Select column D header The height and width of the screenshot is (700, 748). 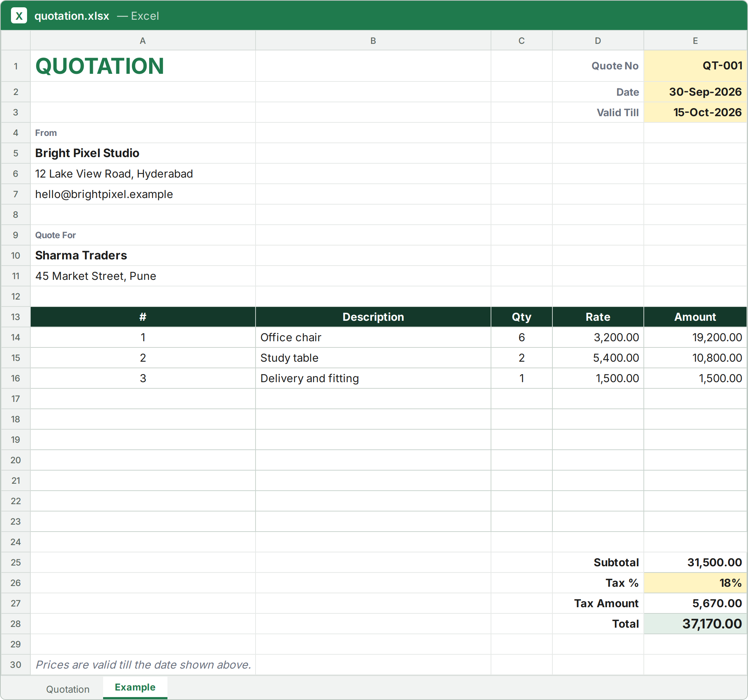(x=598, y=41)
